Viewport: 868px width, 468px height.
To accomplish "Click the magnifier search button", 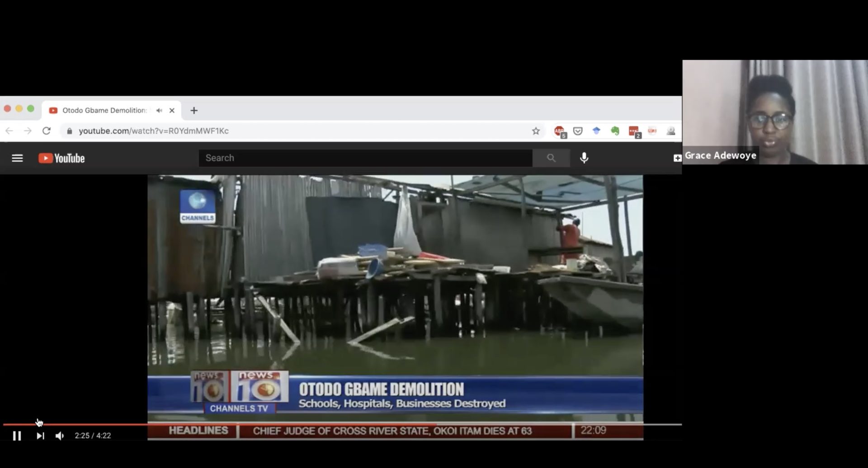I will (551, 158).
